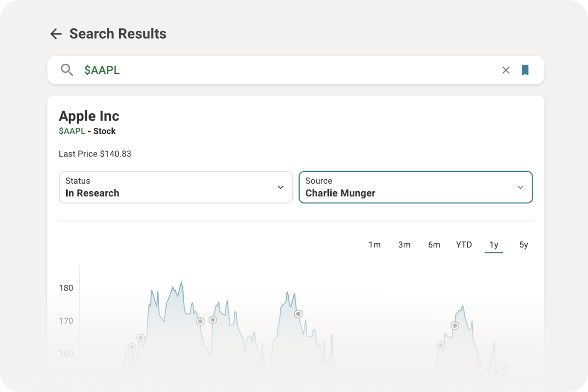Go back using the arrow icon
Screen dimensions: 588x392
pyautogui.click(x=56, y=34)
